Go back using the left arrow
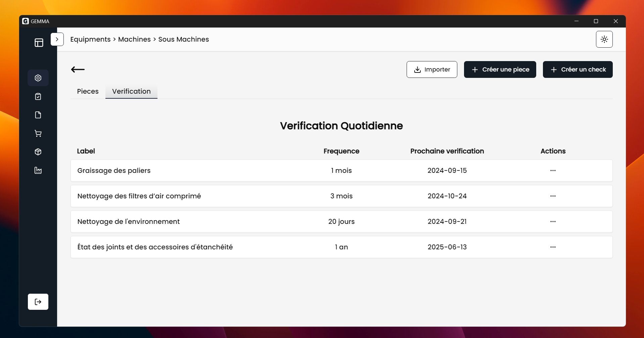Image resolution: width=644 pixels, height=338 pixels. coord(78,69)
